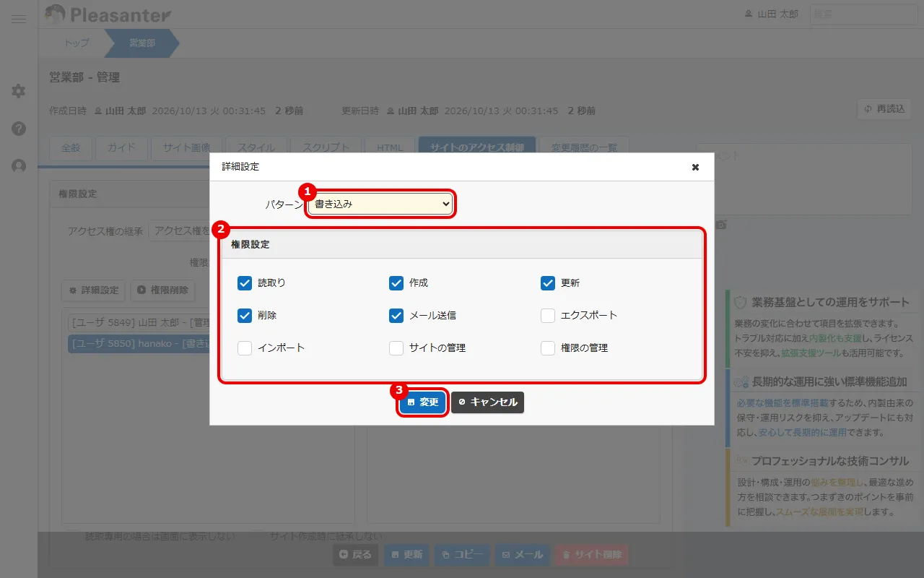Switch to the ガイド tab

click(121, 148)
